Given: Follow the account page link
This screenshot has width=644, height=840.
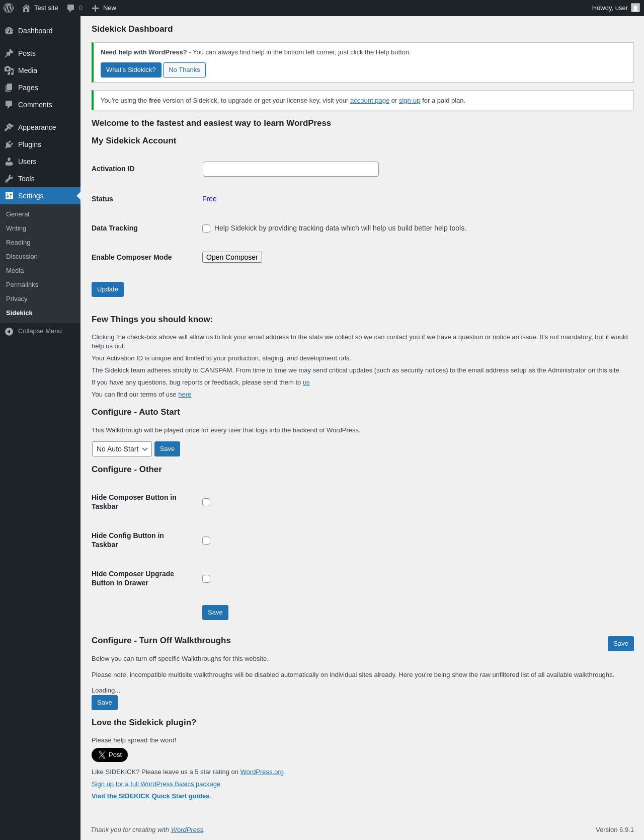Looking at the screenshot, I should point(370,101).
